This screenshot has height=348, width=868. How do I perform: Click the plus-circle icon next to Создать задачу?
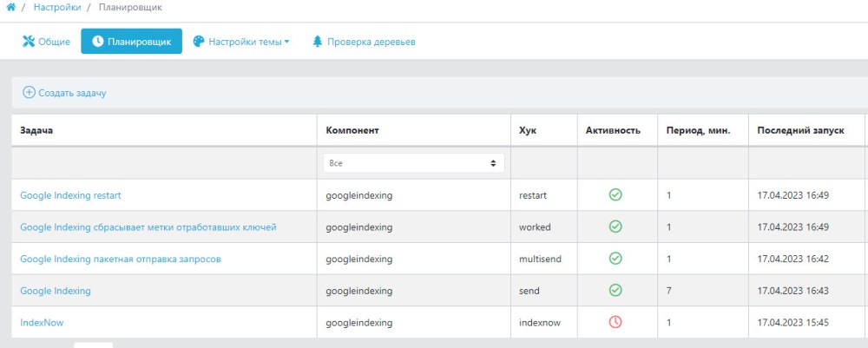29,92
